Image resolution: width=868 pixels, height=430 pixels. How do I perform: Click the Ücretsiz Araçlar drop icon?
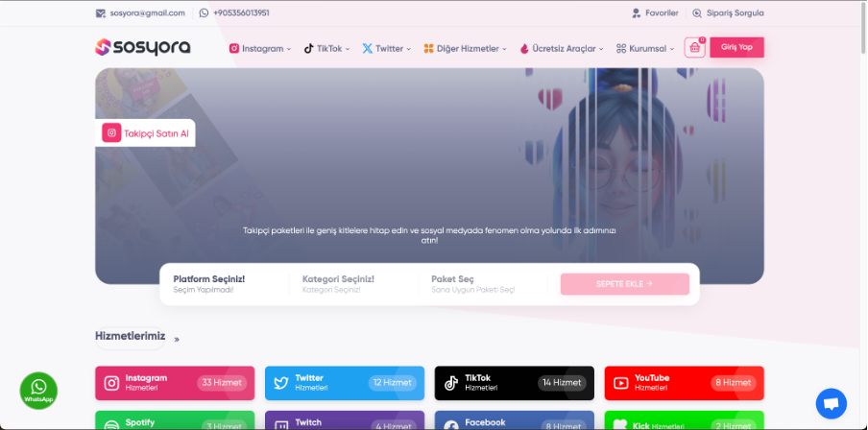(524, 49)
